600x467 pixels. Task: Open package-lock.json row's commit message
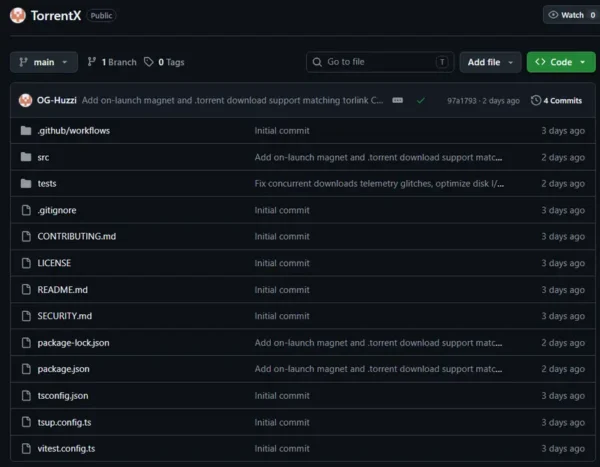click(x=378, y=343)
